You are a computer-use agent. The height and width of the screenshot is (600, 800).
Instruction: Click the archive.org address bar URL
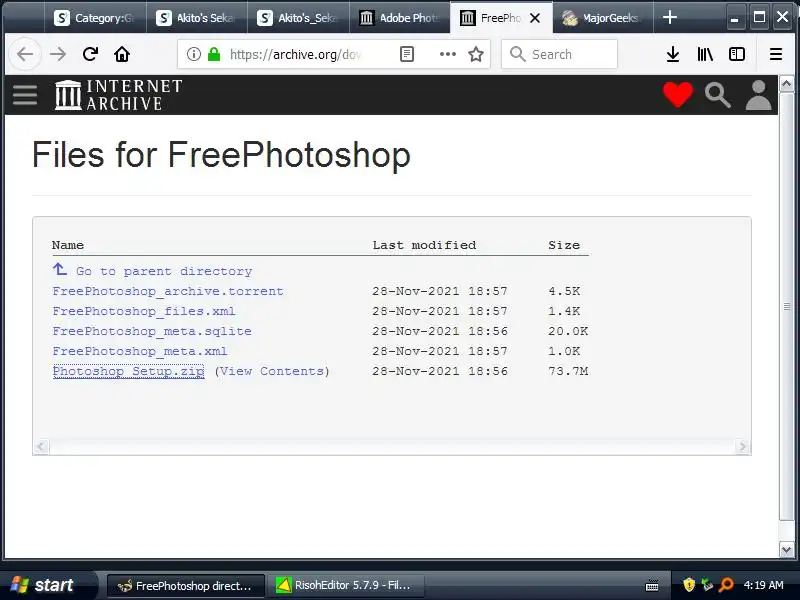tap(296, 54)
